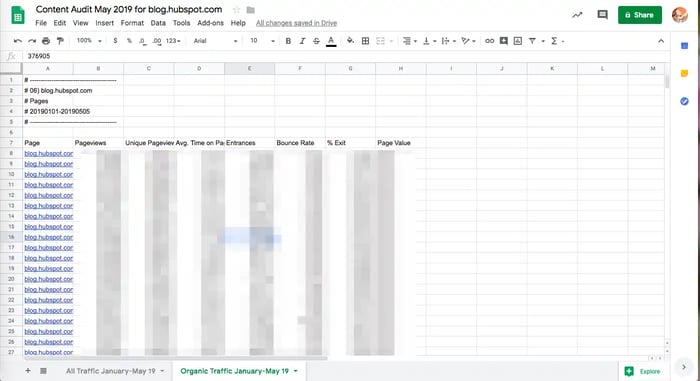Open the Arial font dropdown
This screenshot has height=381, width=700.
(x=215, y=41)
